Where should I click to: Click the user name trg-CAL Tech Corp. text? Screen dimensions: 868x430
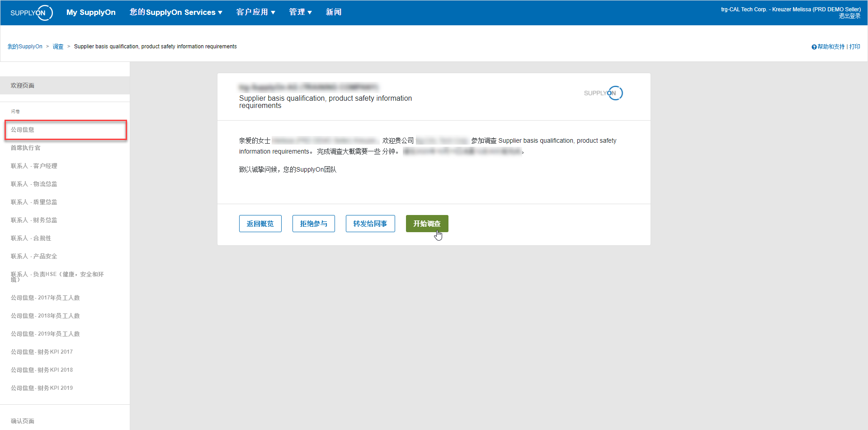coord(791,9)
